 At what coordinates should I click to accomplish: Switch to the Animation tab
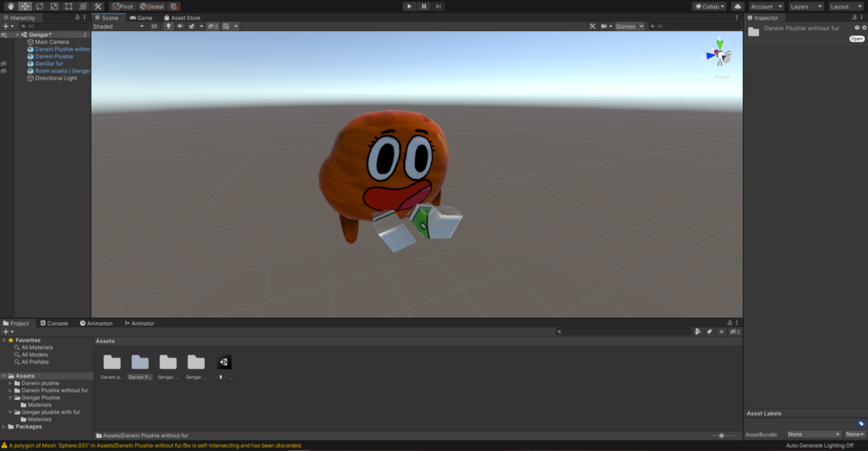click(96, 323)
